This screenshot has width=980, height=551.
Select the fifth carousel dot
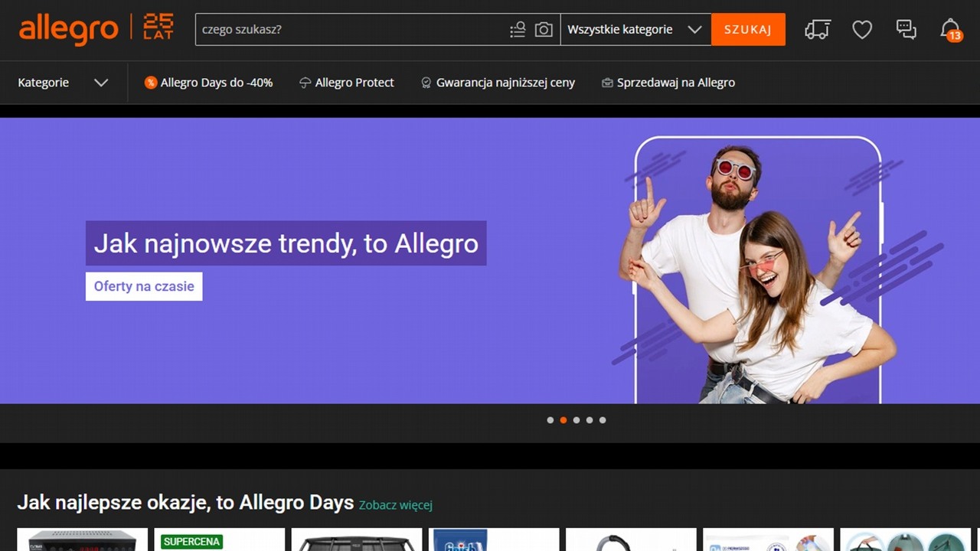(x=603, y=420)
